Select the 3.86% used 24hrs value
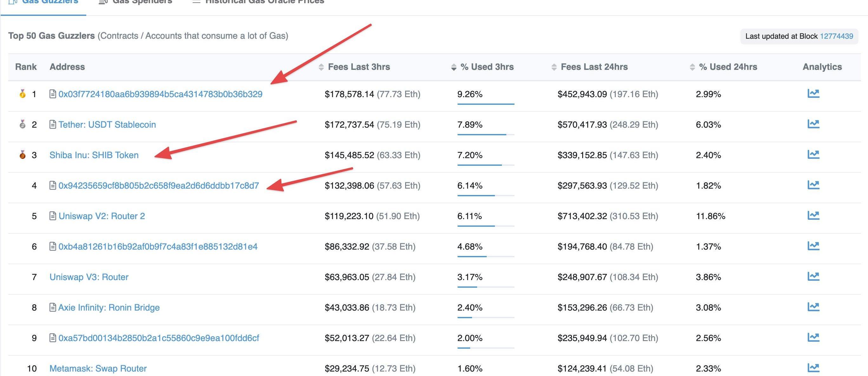This screenshot has height=376, width=868. pyautogui.click(x=708, y=277)
